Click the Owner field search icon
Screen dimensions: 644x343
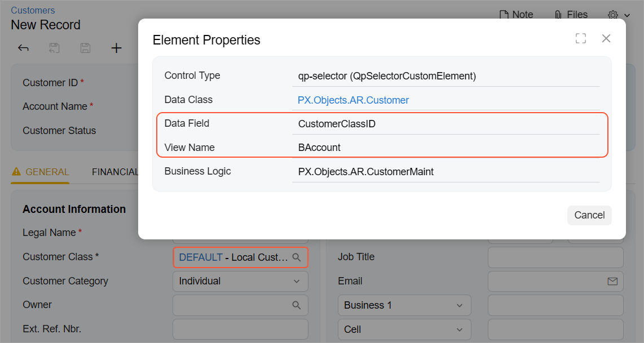click(297, 305)
